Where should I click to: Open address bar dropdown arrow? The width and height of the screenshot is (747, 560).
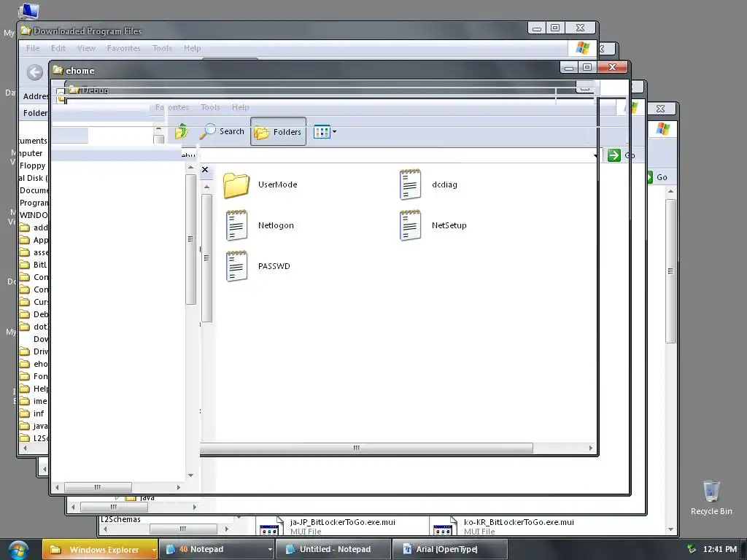pos(595,155)
